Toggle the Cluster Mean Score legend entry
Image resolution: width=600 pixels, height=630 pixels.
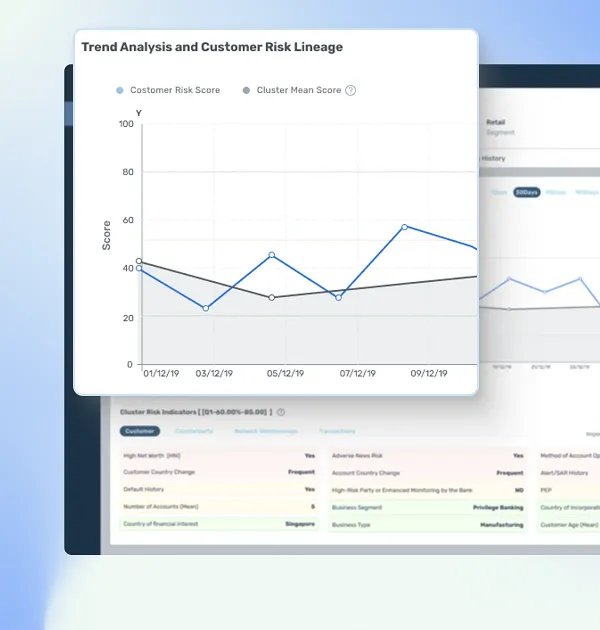[x=292, y=90]
